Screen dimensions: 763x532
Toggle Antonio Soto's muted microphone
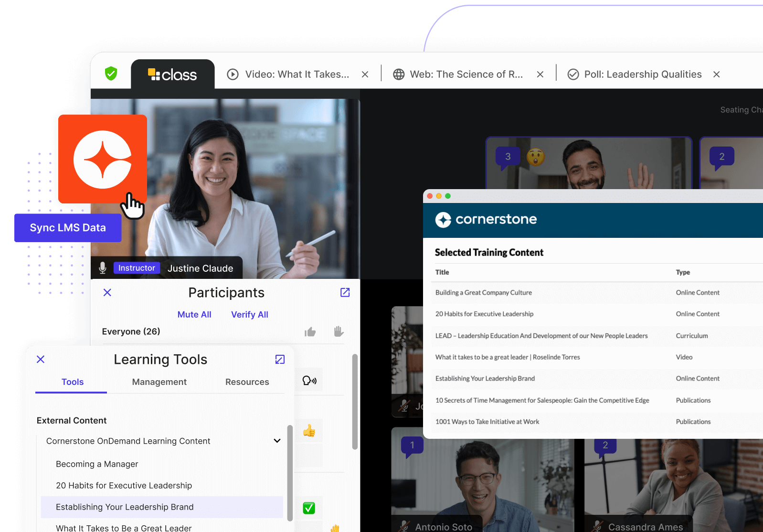pyautogui.click(x=404, y=526)
